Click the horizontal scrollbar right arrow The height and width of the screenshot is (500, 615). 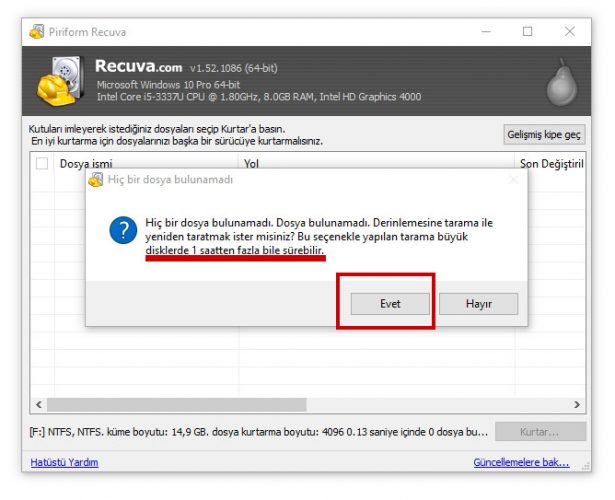[577, 404]
